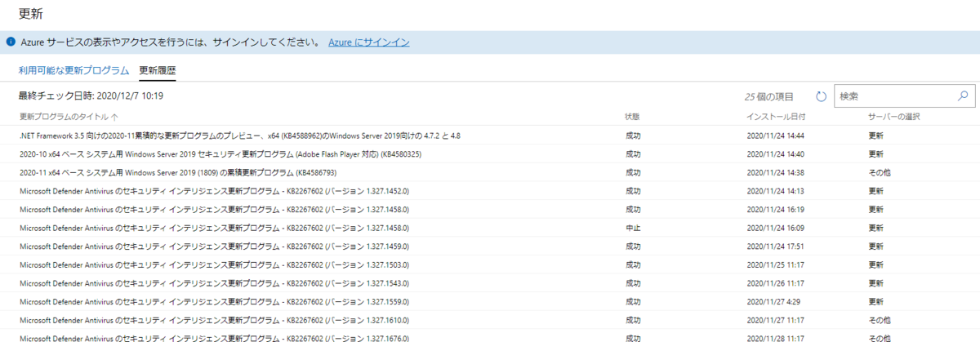Click the 最終チェック日時 2020/12/7 10:19 text
The width and height of the screenshot is (980, 342).
[91, 96]
